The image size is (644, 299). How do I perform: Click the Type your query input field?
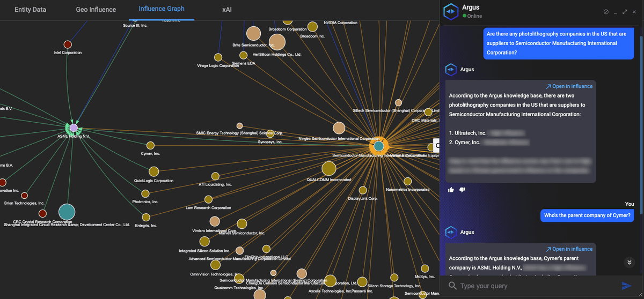(x=537, y=286)
